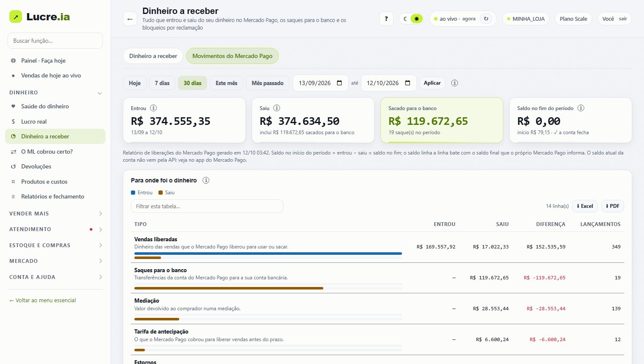
Task: Open info icon on Saldo no fim card
Action: [581, 108]
